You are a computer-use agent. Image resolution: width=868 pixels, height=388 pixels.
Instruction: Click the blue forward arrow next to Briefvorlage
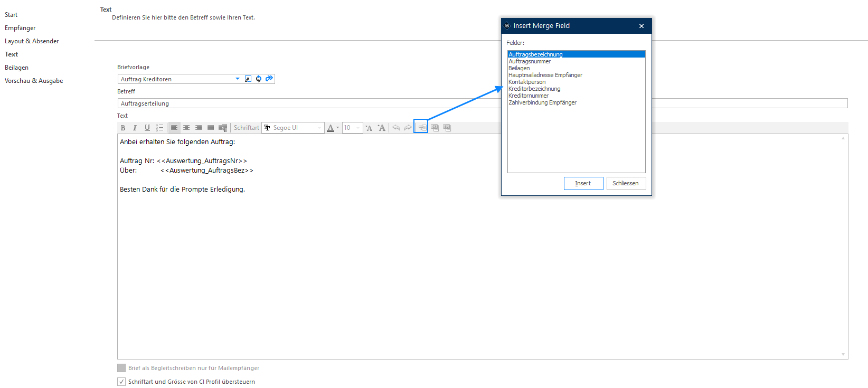click(x=269, y=79)
